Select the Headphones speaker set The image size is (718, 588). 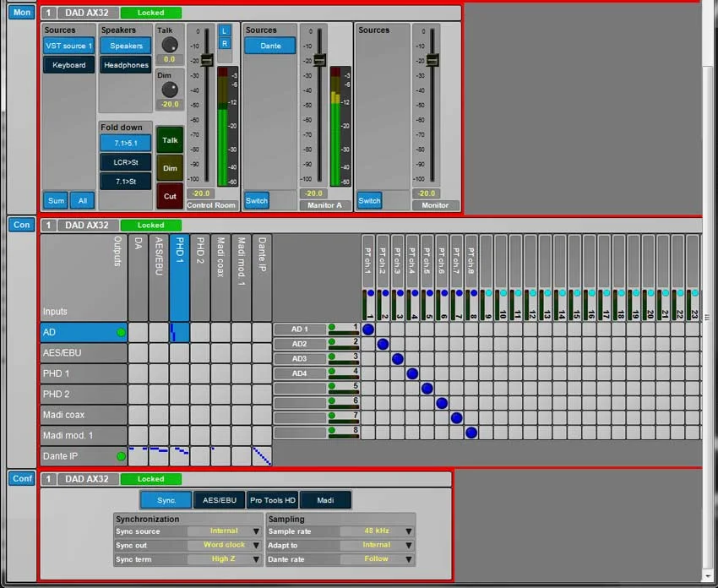click(126, 65)
